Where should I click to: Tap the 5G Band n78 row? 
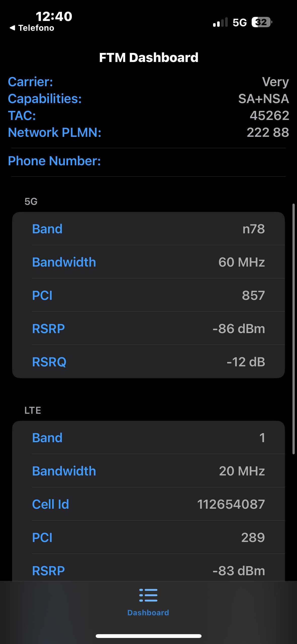148,229
